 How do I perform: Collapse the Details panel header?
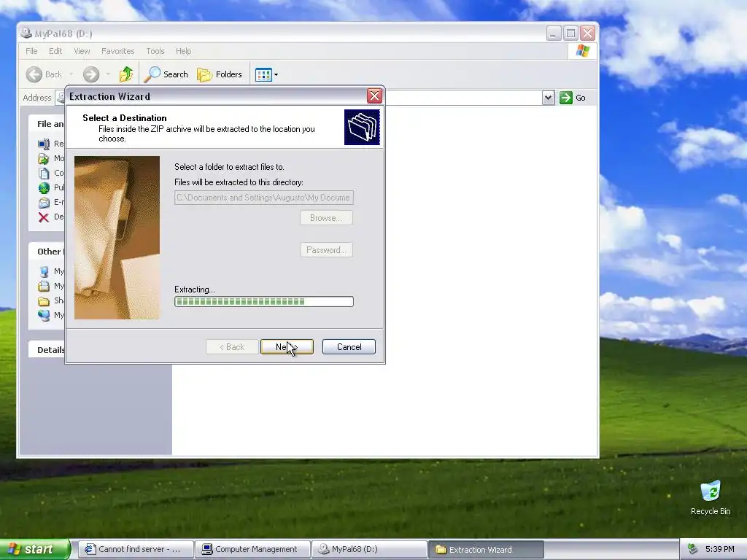[x=47, y=349]
